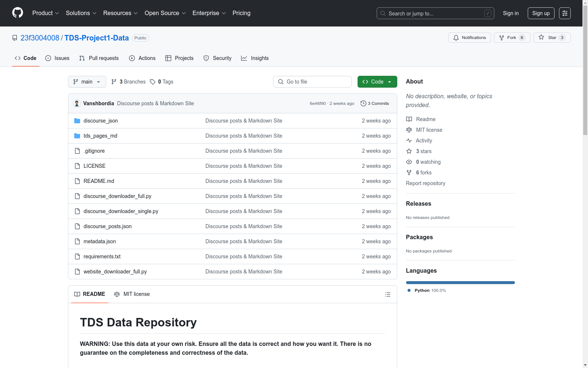Open website_downloader_full.py file
This screenshot has width=588, height=368.
click(x=115, y=272)
